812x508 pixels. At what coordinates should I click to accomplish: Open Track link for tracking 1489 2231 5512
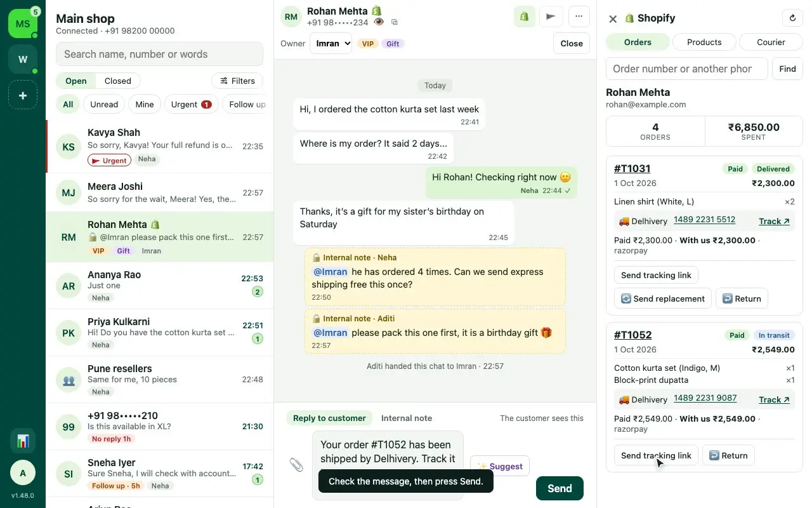pos(774,221)
